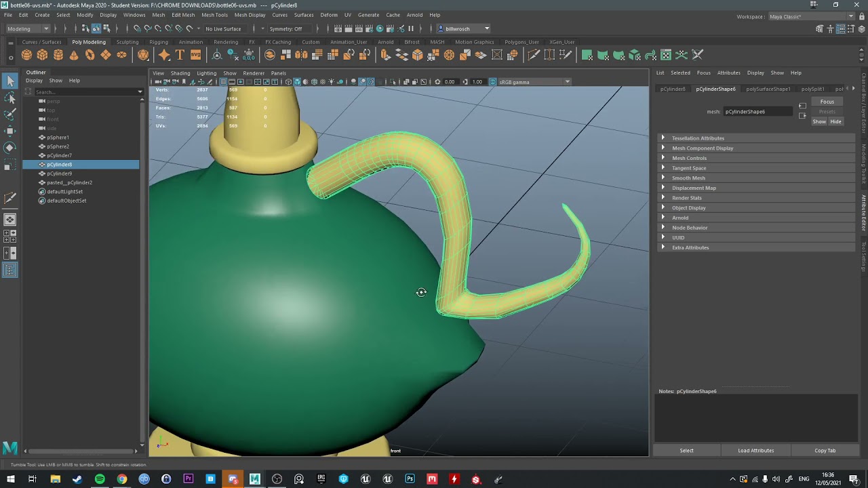Pause Viewport 2.0 rendering in the status line
The image size is (868, 488).
point(411,28)
